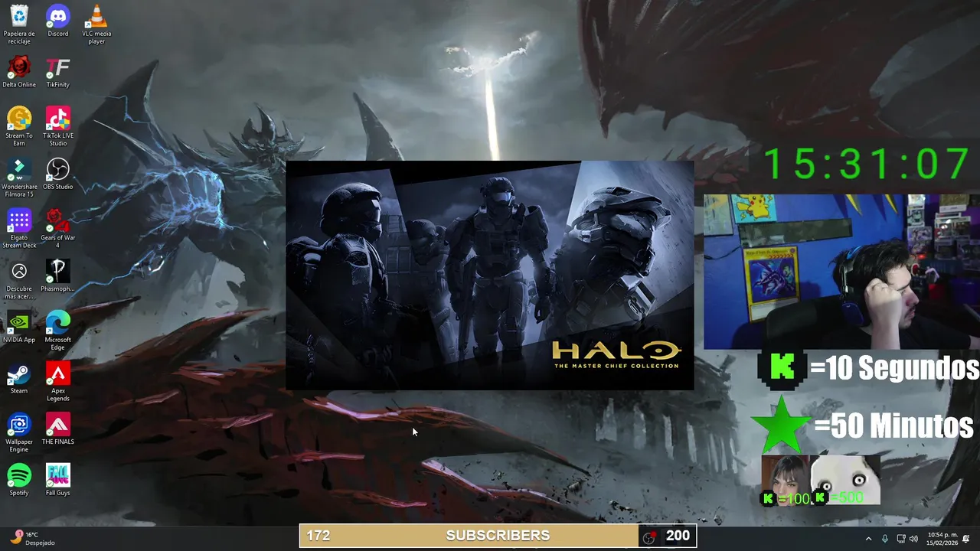980x551 pixels.
Task: Open Spotify from the desktop
Action: click(x=19, y=480)
